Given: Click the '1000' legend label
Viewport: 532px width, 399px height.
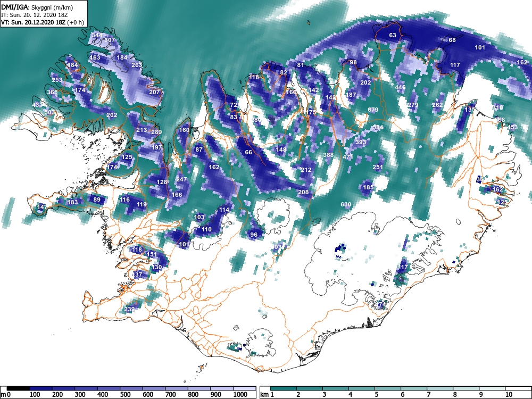Looking at the screenshot, I should [240, 394].
